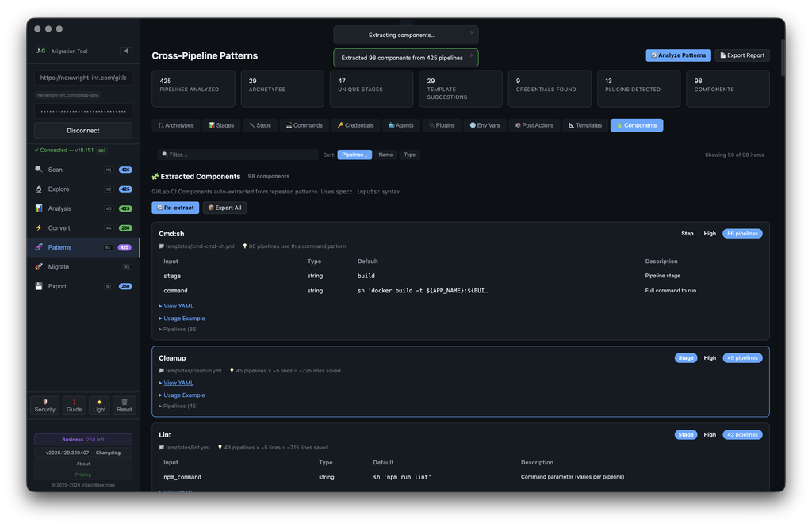Expand Usage Example under Cmd:sh

tap(182, 319)
